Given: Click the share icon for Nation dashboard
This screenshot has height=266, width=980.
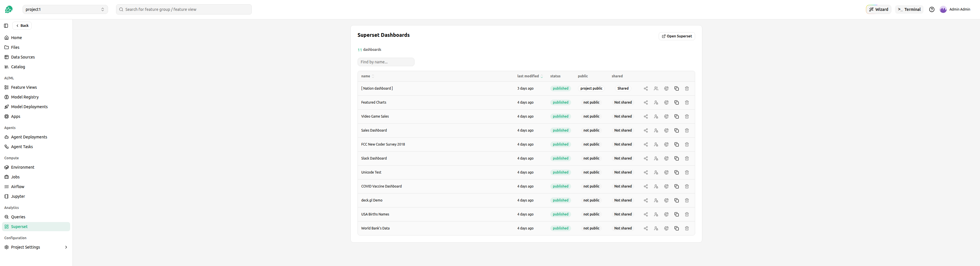Looking at the screenshot, I should point(646,89).
